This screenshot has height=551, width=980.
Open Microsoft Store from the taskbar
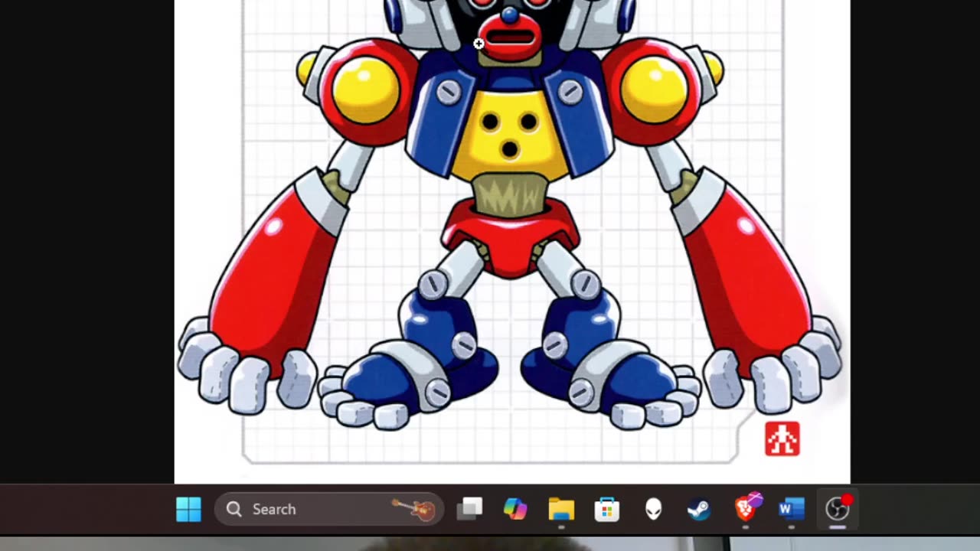pos(607,509)
